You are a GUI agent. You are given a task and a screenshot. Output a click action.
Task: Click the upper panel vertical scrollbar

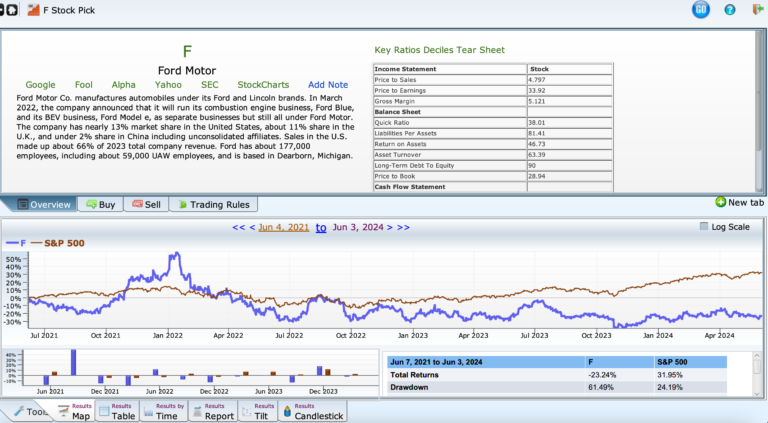[x=759, y=112]
